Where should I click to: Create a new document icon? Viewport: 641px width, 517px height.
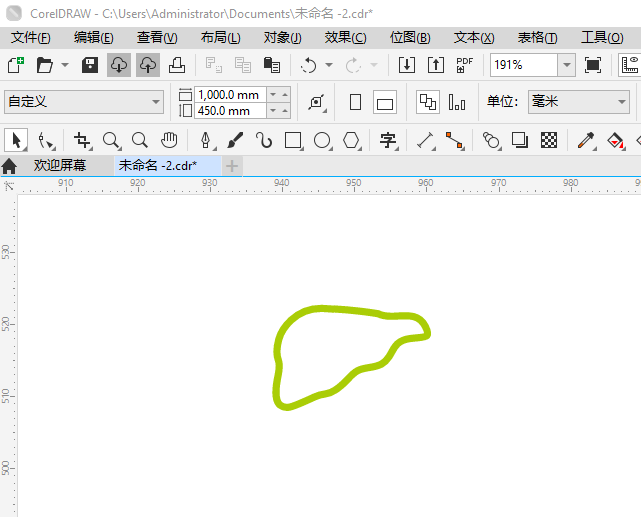point(16,65)
